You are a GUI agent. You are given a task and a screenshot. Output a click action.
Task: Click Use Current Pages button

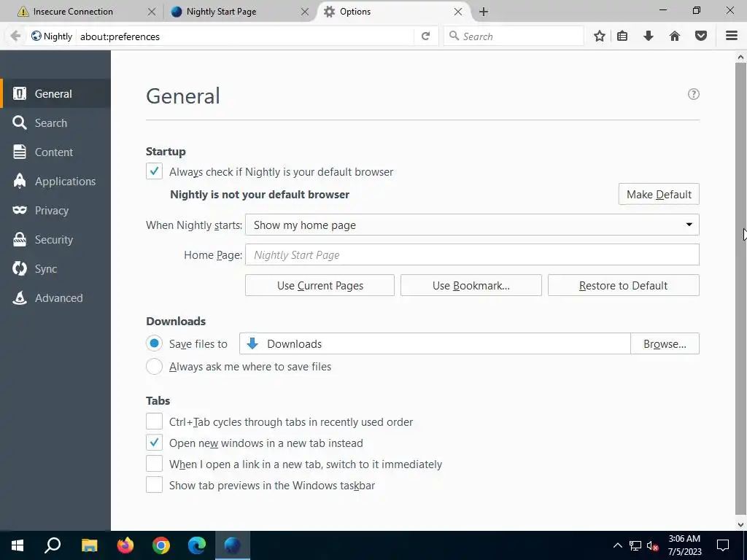click(320, 285)
